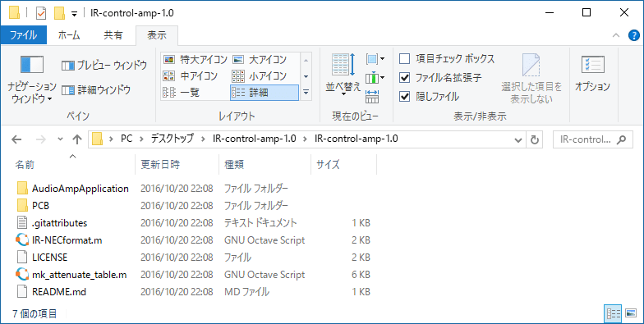Select the LICENSE file icon
This screenshot has width=644, height=324.
point(23,258)
